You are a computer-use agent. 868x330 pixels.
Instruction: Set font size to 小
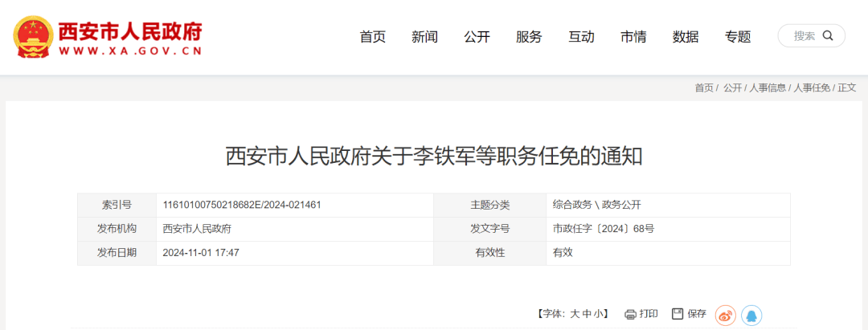(599, 315)
